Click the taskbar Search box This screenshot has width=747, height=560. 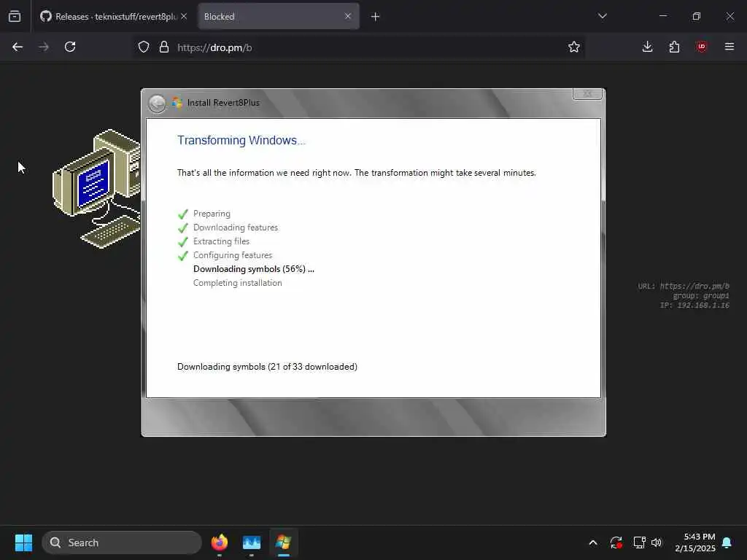pyautogui.click(x=122, y=542)
